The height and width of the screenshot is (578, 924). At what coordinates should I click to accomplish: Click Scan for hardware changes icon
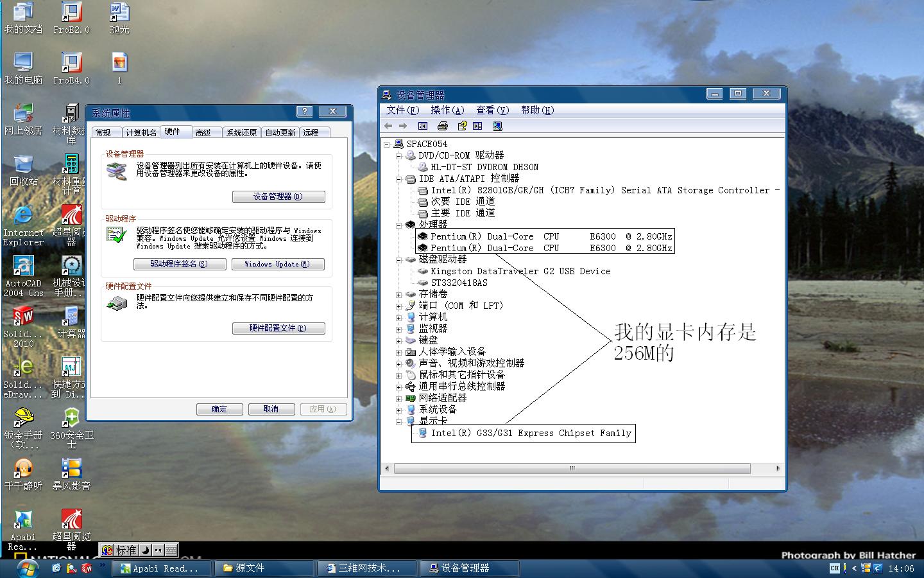coord(497,127)
